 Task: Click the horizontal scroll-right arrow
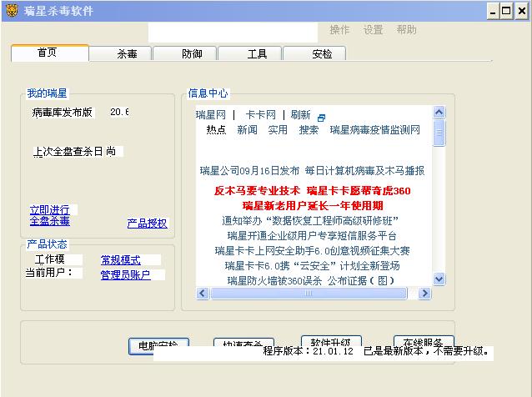click(424, 294)
